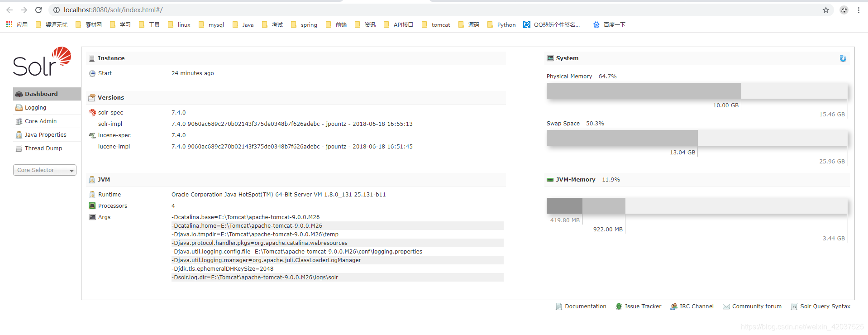Reload the browser page

coord(38,10)
